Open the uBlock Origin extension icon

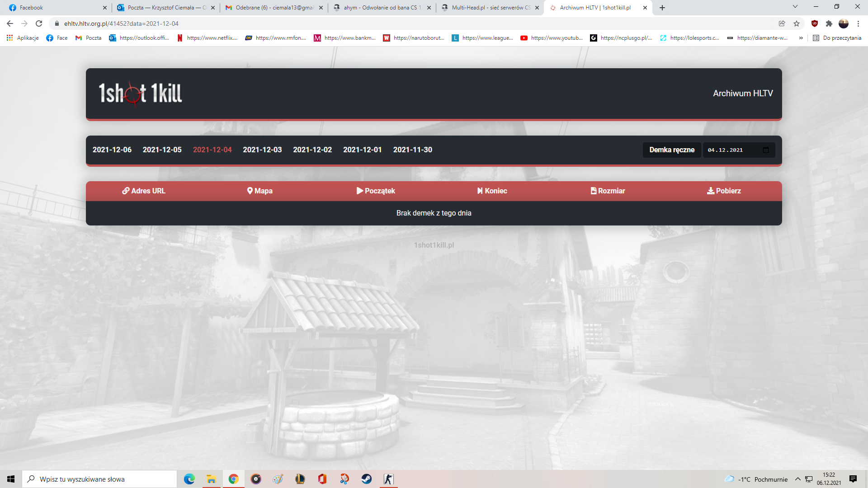click(x=815, y=23)
